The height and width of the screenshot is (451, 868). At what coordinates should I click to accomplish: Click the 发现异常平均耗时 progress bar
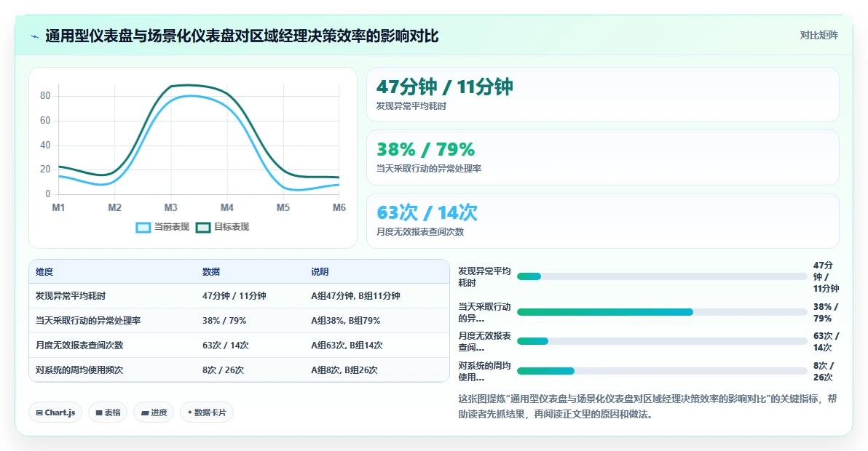pyautogui.click(x=662, y=276)
